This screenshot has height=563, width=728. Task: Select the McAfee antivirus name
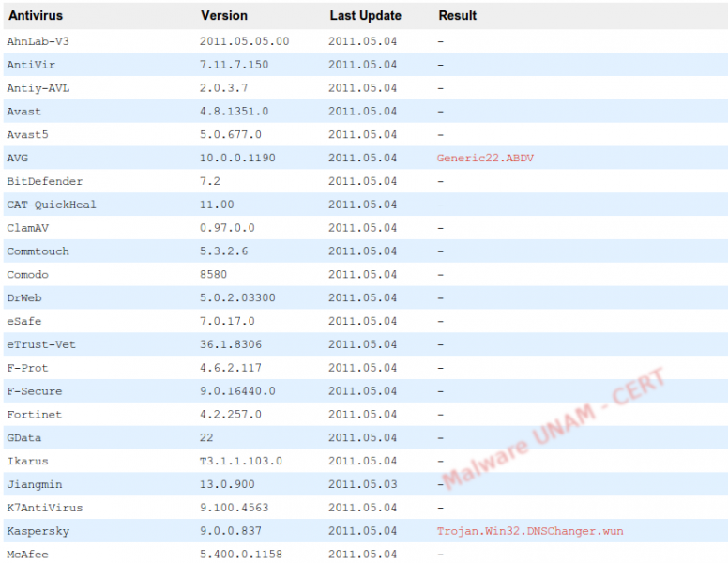[27, 555]
